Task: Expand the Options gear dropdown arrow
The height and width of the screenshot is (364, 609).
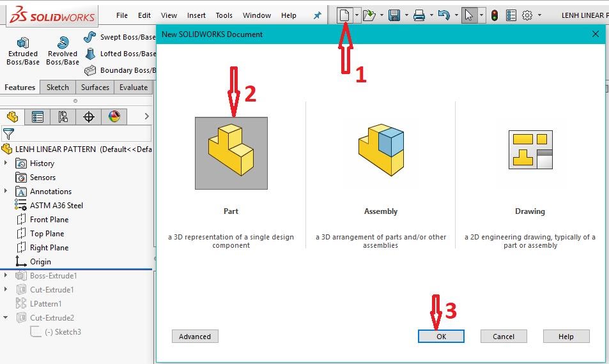Action: 539,15
